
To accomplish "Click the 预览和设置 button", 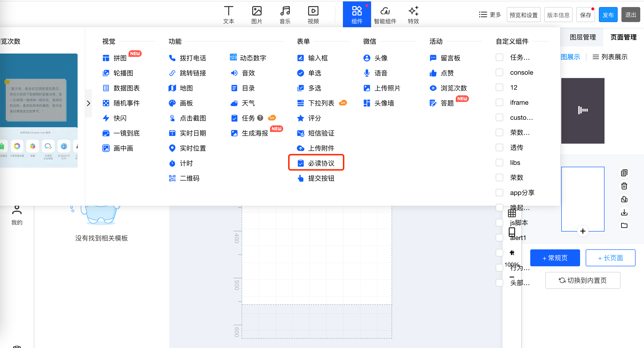I will click(x=523, y=15).
